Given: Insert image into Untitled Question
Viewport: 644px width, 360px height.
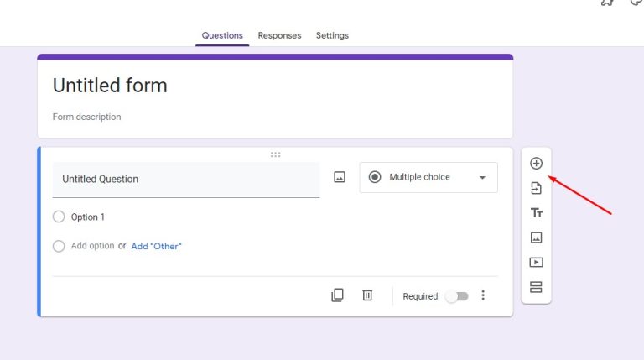Looking at the screenshot, I should click(x=340, y=177).
